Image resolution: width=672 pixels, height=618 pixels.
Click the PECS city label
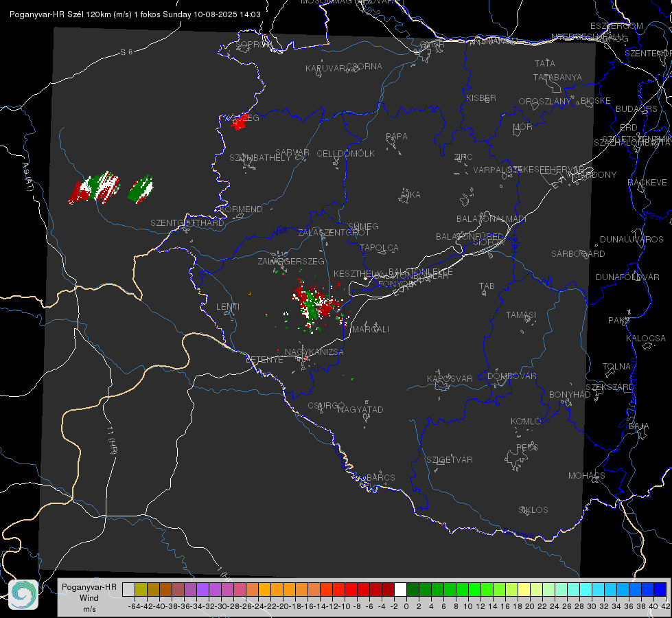click(526, 447)
